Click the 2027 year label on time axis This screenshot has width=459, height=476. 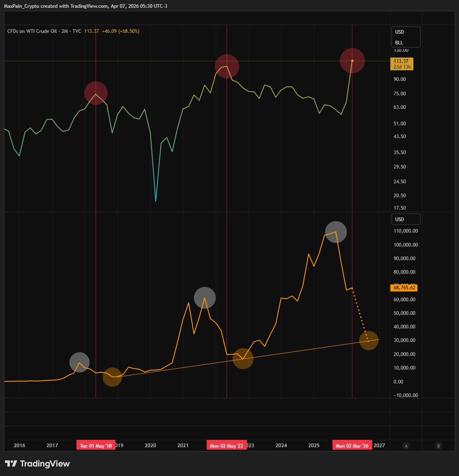pos(379,445)
